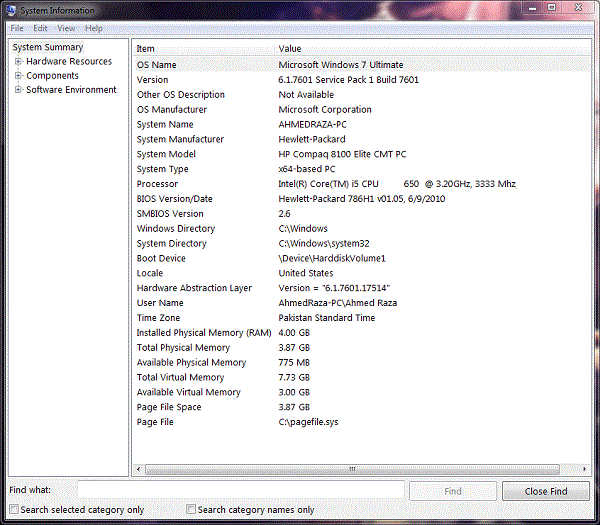Select the Components tree item
The width and height of the screenshot is (600, 525).
[x=52, y=75]
